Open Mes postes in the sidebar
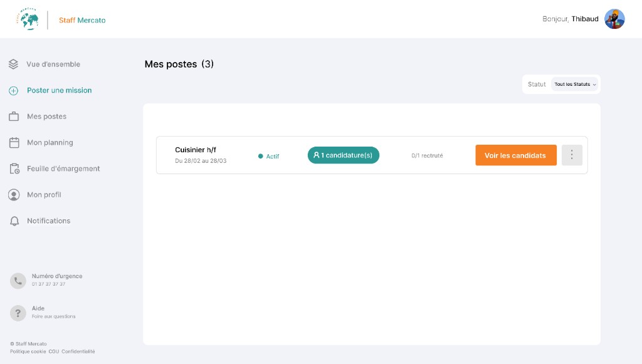642x364 pixels. pos(46,117)
